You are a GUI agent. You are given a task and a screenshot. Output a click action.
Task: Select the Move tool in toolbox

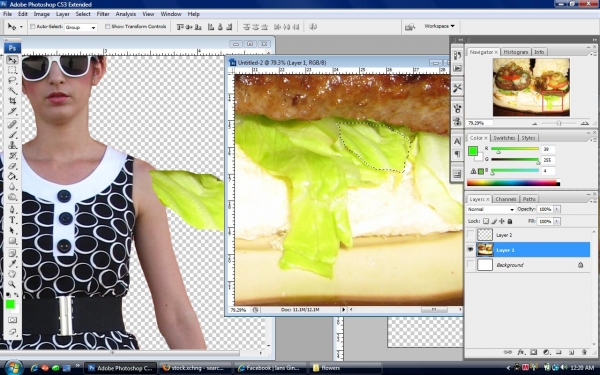pyautogui.click(x=12, y=60)
